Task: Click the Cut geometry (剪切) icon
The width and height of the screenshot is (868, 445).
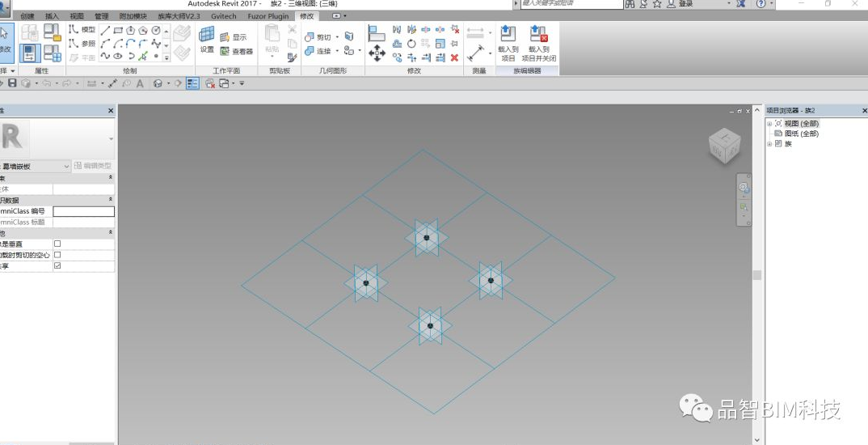Action: (310, 37)
